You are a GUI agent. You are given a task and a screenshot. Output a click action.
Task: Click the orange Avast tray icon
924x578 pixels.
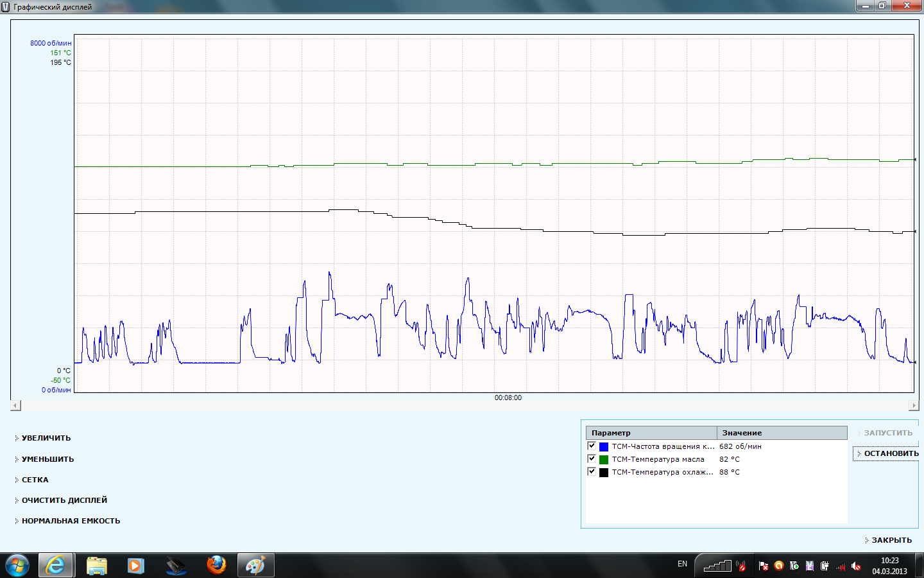pyautogui.click(x=779, y=566)
